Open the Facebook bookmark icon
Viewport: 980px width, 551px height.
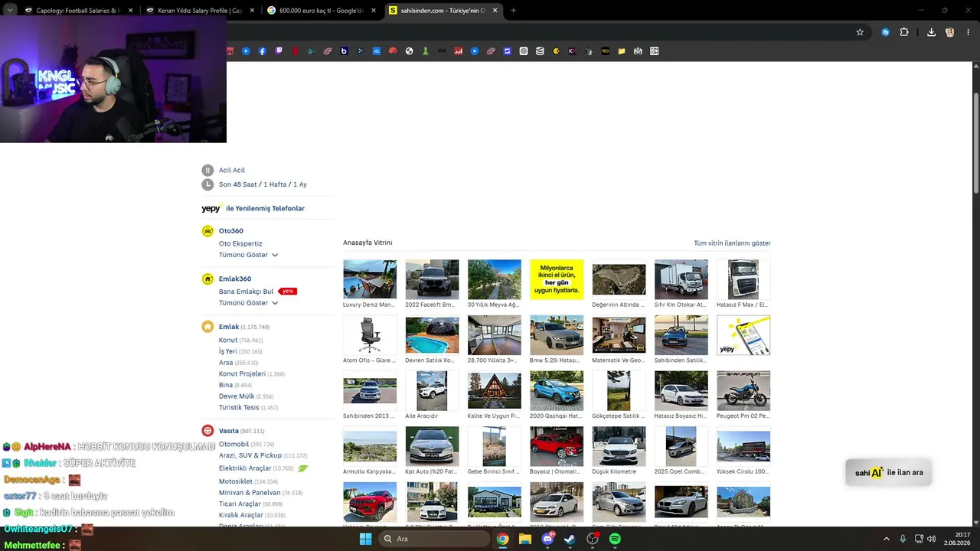[x=263, y=51]
